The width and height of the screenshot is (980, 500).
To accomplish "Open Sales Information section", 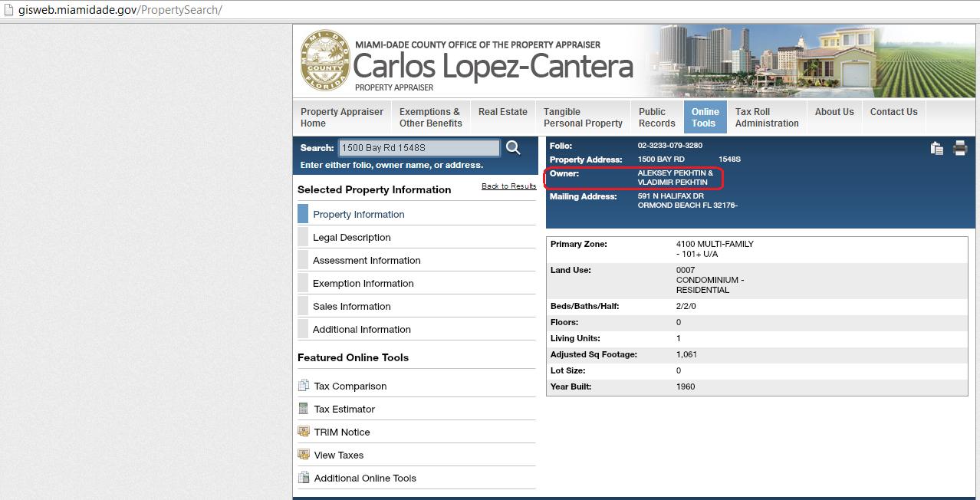I will tap(351, 307).
